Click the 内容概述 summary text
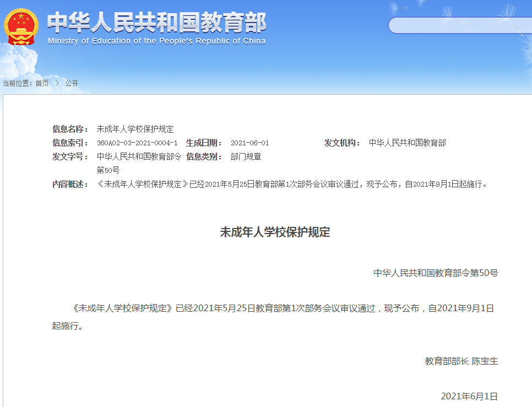Viewport: 532px width, 407px height. click(292, 184)
